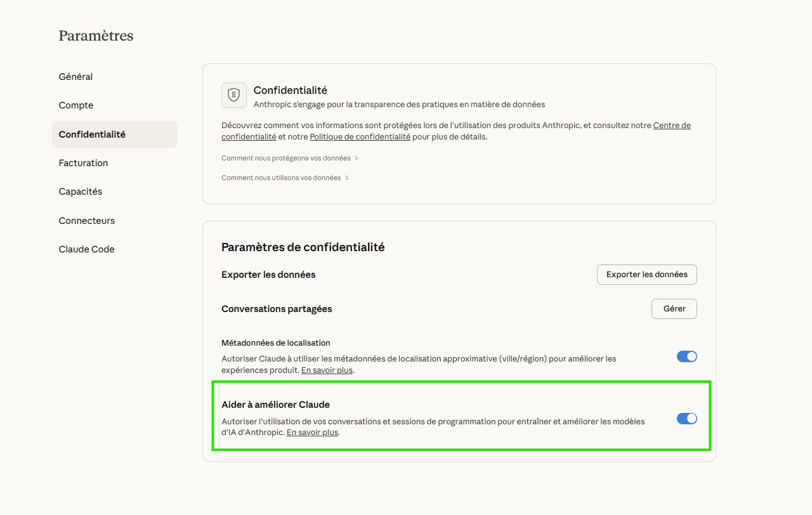Open the Facturation settings page

pos(83,163)
